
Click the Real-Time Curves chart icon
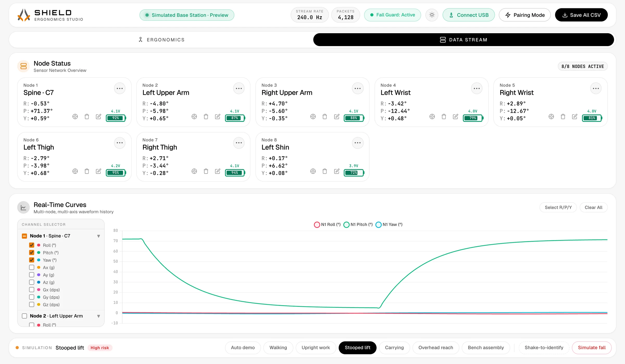point(23,208)
